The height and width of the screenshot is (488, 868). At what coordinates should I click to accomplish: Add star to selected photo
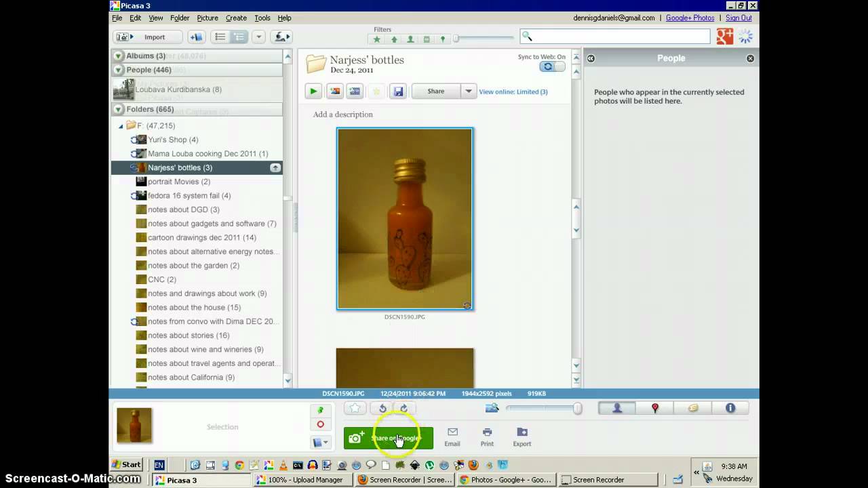[x=355, y=408]
